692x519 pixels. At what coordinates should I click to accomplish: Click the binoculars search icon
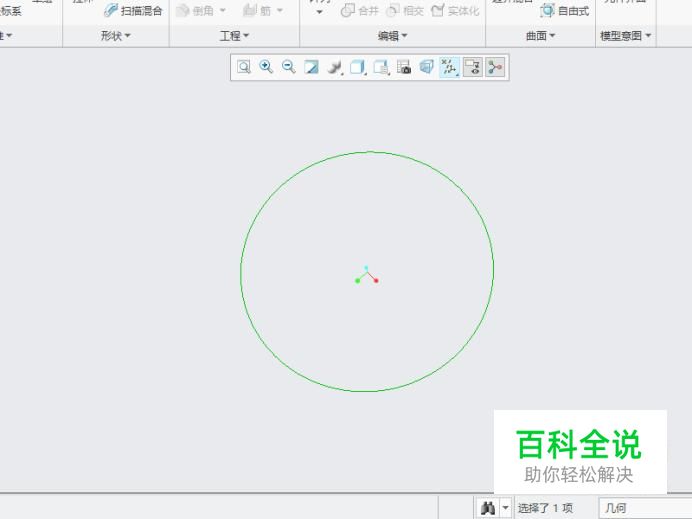(488, 508)
